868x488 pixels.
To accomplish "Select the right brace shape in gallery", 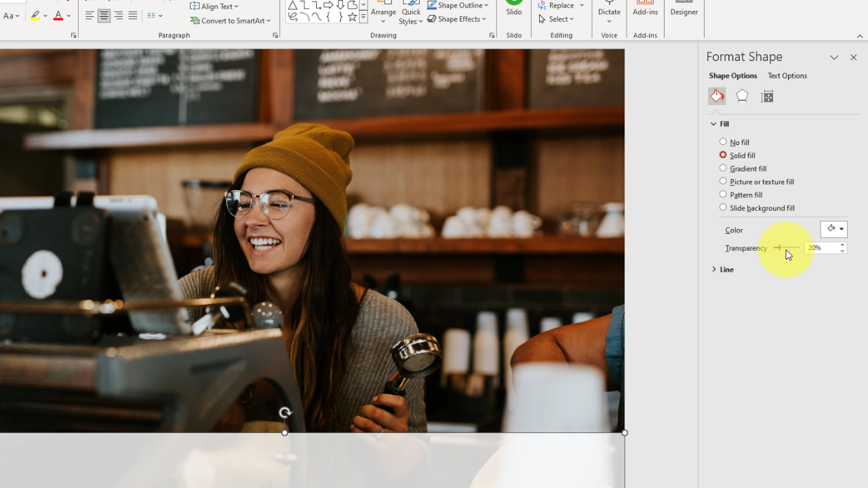I will tap(340, 18).
